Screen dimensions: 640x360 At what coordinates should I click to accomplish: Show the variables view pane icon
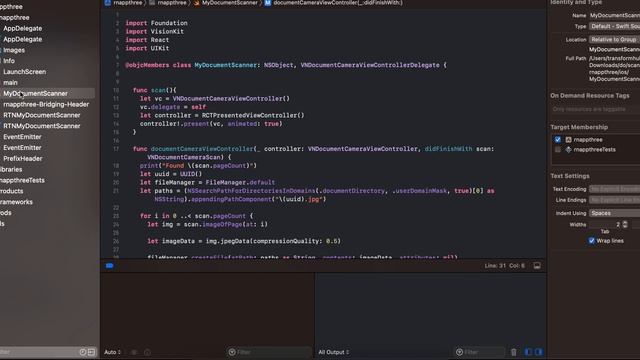(x=529, y=352)
